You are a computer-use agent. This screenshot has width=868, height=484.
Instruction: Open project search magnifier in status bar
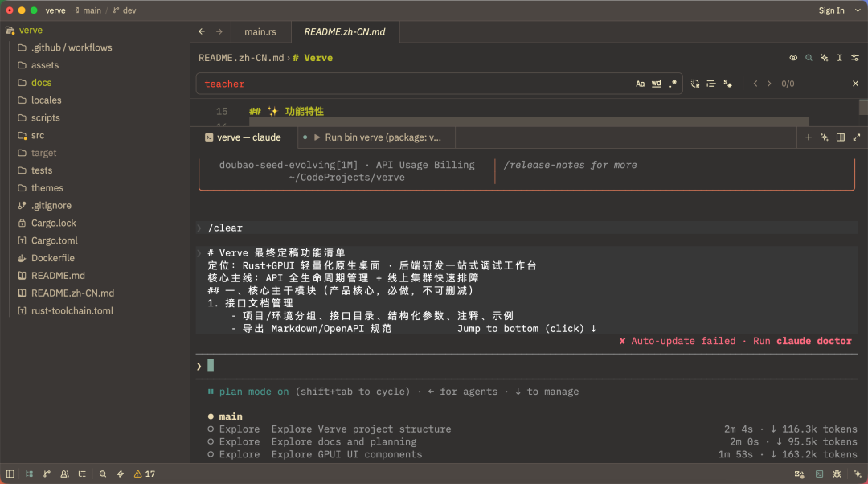click(x=103, y=474)
